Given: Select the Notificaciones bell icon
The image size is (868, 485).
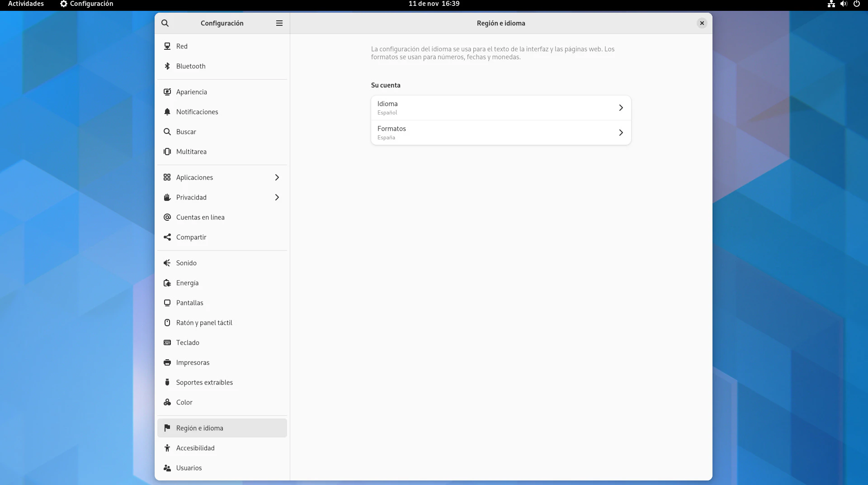Looking at the screenshot, I should (167, 112).
